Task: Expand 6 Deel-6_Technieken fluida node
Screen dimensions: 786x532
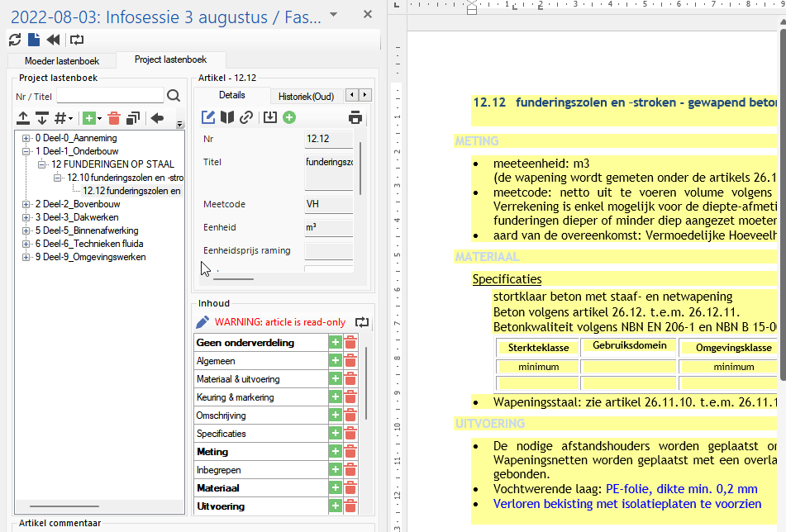Action: click(x=26, y=244)
